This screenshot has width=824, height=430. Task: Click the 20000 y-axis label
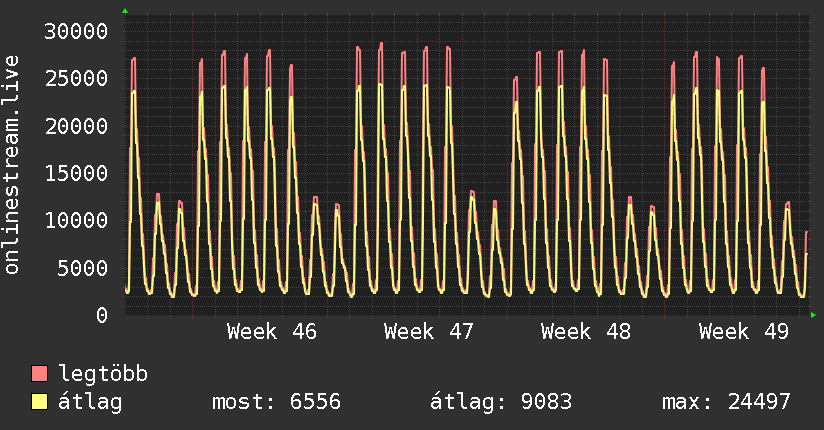(x=76, y=126)
